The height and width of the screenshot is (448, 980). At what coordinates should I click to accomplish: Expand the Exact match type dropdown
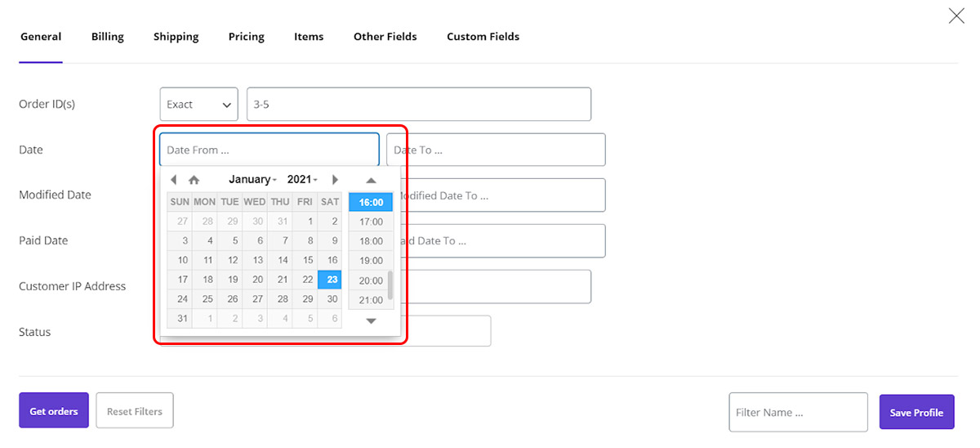coord(198,105)
